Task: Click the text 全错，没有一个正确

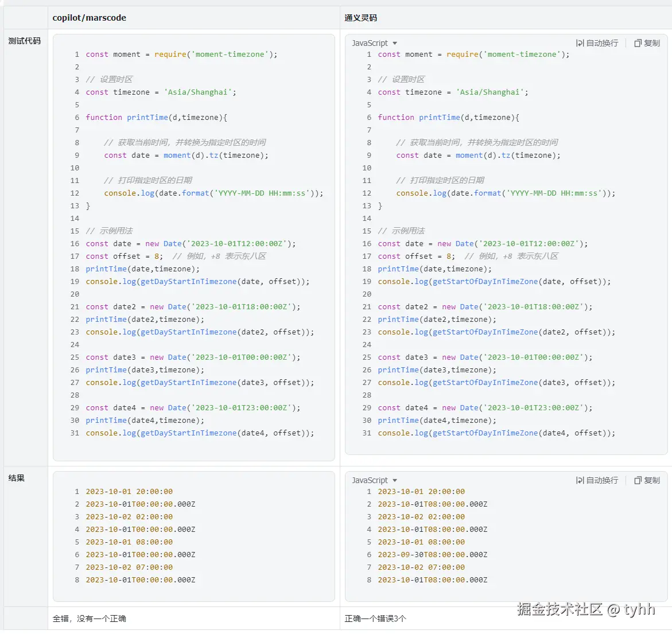Action: 89,619
